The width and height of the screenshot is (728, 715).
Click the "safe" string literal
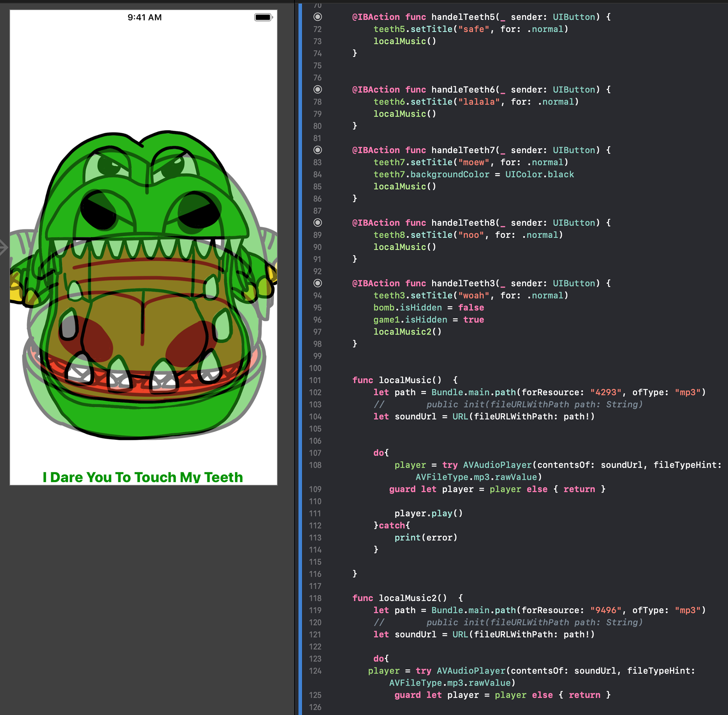[x=474, y=29]
